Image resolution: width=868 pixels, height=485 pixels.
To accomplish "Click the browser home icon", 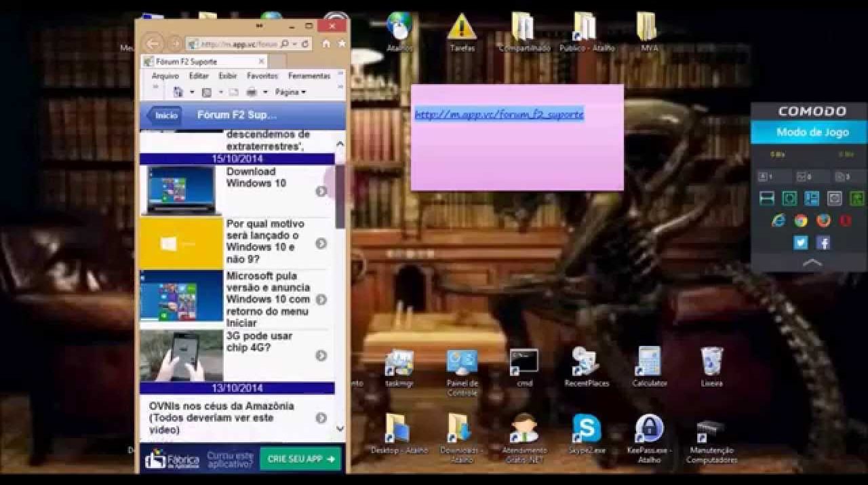I will point(326,43).
